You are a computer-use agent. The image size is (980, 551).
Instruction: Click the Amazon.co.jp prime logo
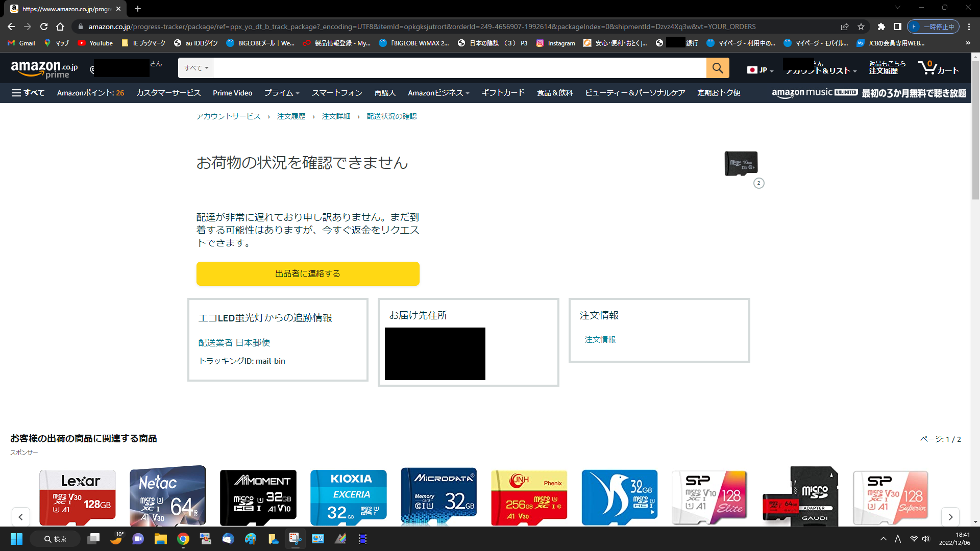(44, 69)
